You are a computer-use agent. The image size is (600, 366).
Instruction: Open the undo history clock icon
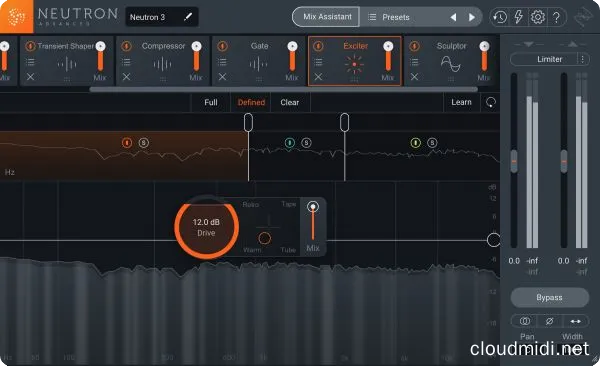point(500,17)
